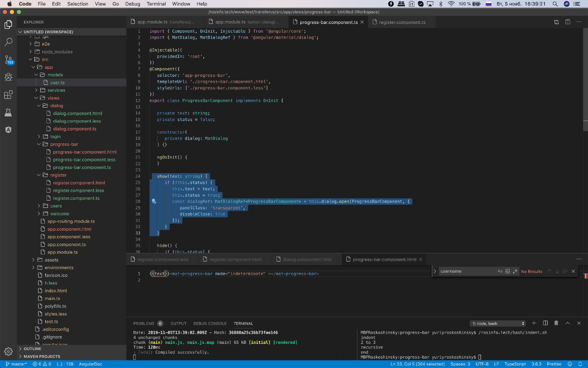Expand Replace mode in find widget

[x=435, y=271]
